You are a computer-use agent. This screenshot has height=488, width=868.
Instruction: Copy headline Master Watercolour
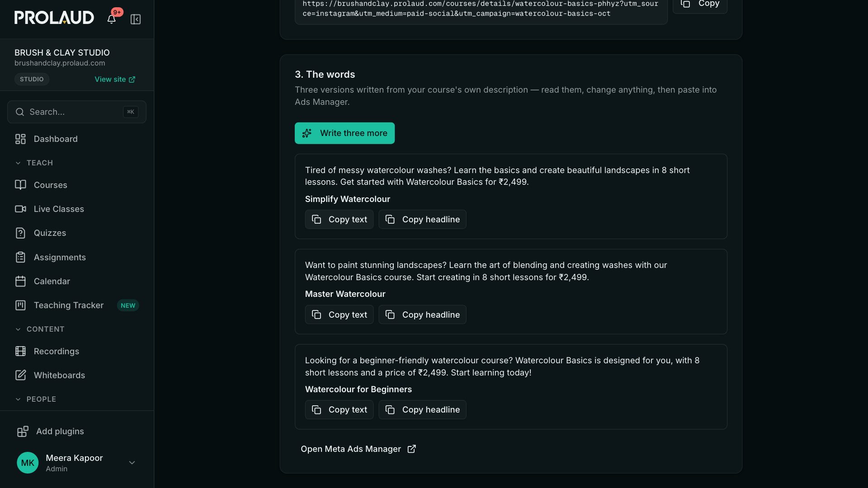click(x=422, y=314)
